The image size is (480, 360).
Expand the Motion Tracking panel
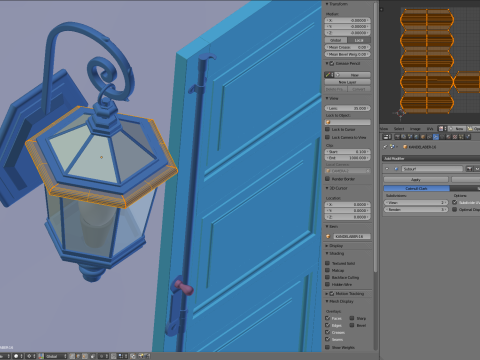tap(327, 294)
